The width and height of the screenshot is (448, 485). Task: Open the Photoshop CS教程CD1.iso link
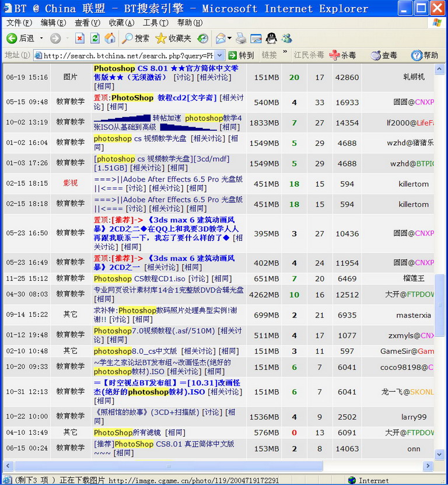139,279
